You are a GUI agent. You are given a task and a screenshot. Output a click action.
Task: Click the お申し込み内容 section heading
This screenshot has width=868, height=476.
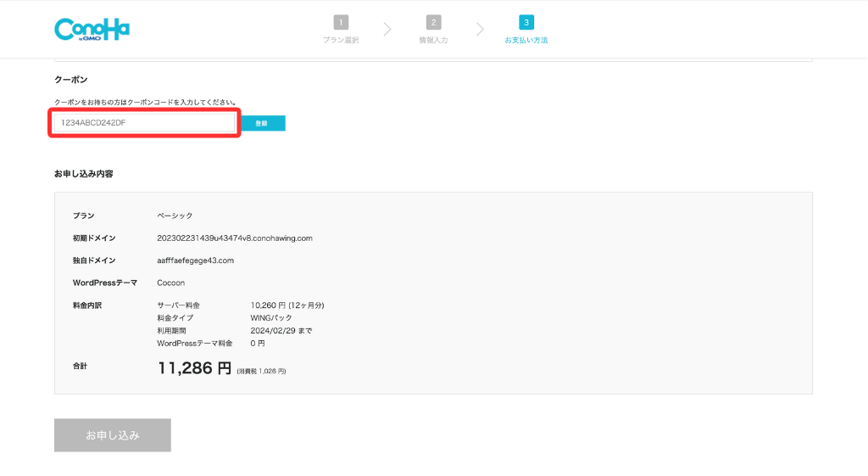coord(84,174)
